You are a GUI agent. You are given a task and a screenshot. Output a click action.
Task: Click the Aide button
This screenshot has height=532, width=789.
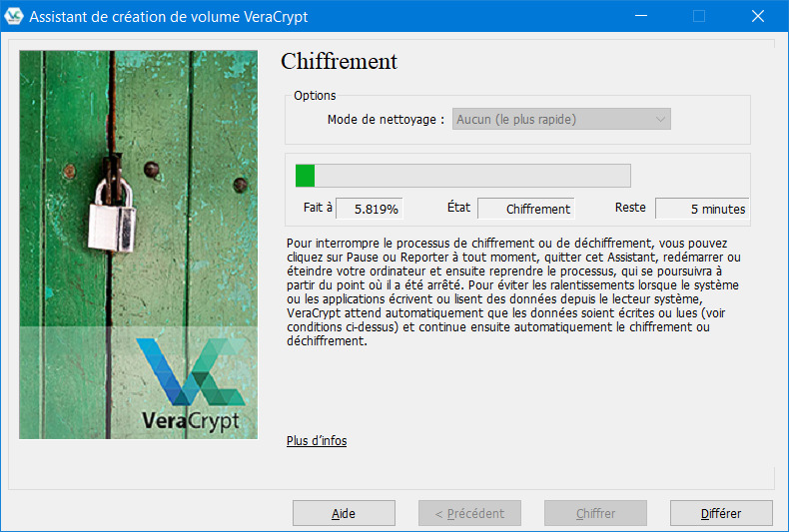344,513
